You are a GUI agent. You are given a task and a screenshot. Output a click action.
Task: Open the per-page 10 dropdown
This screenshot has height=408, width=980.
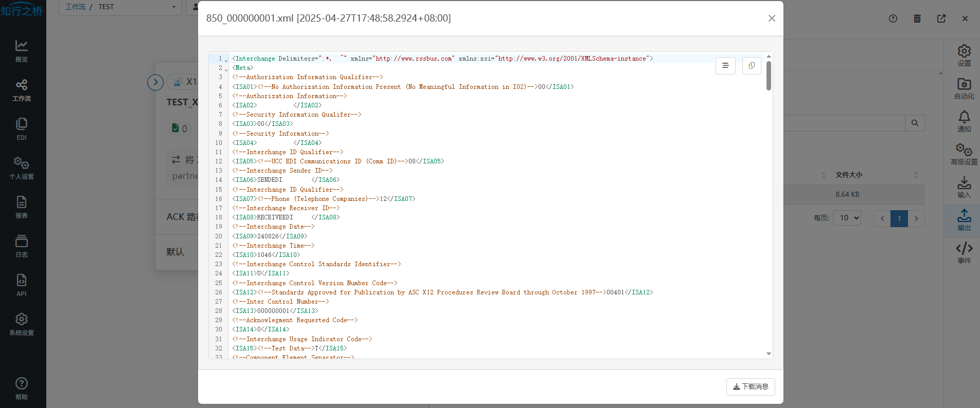coord(847,218)
